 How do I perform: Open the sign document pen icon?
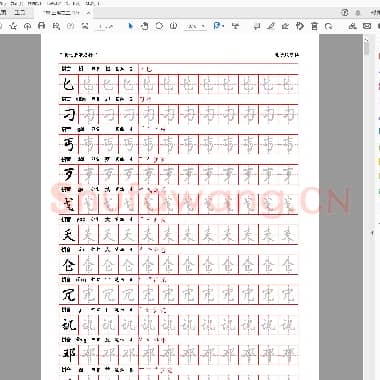point(285,26)
